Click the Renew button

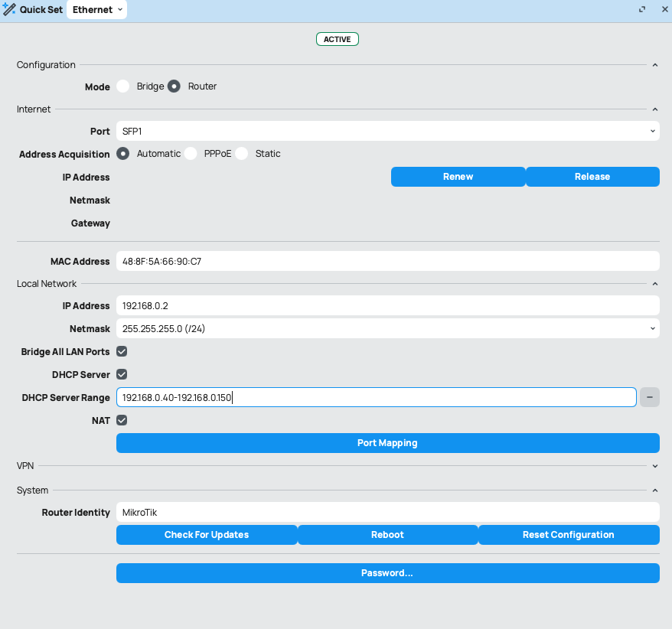click(x=458, y=177)
